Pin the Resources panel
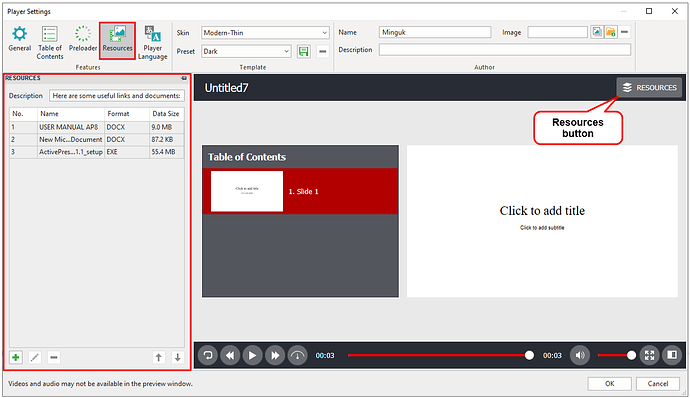 click(x=184, y=78)
